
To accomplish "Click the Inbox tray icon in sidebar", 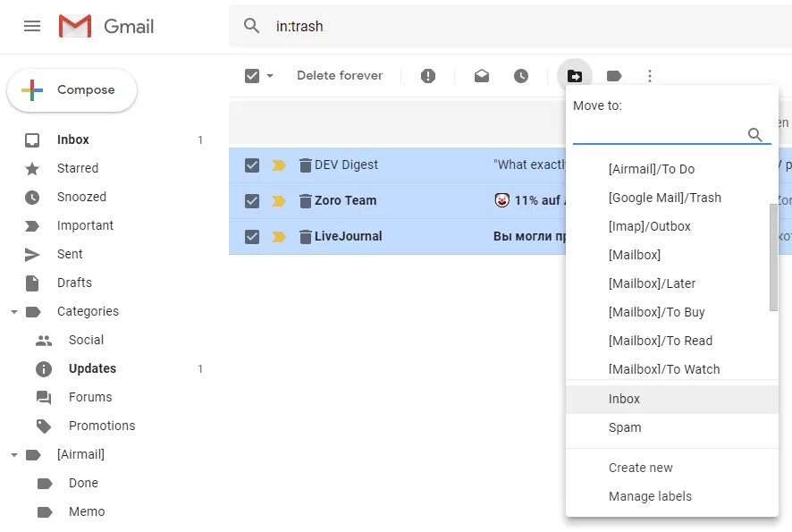I will [32, 140].
